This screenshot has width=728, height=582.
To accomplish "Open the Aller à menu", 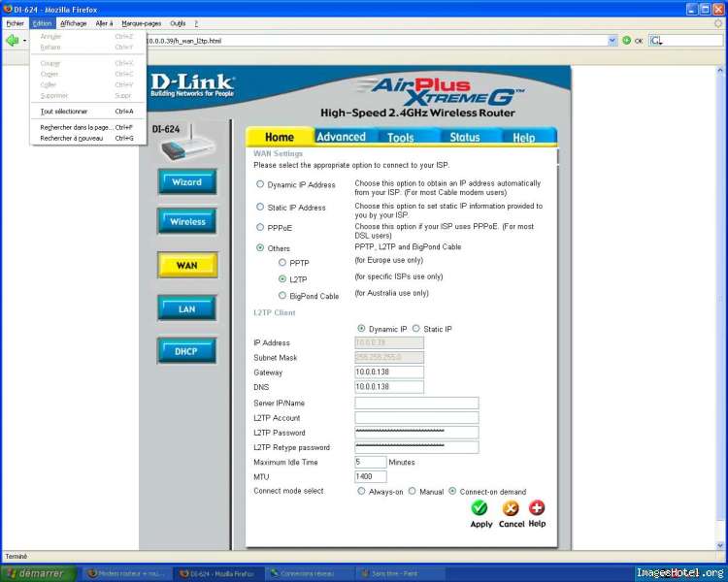I will [104, 23].
